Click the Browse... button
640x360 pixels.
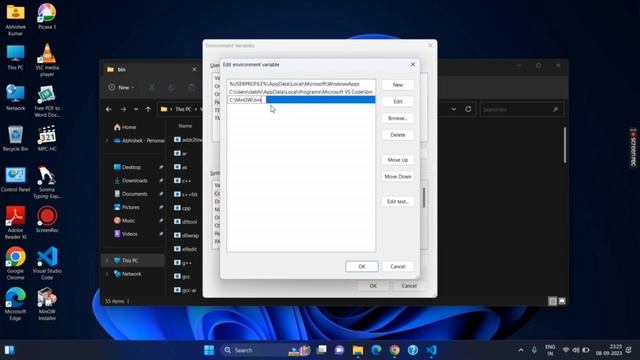click(398, 118)
